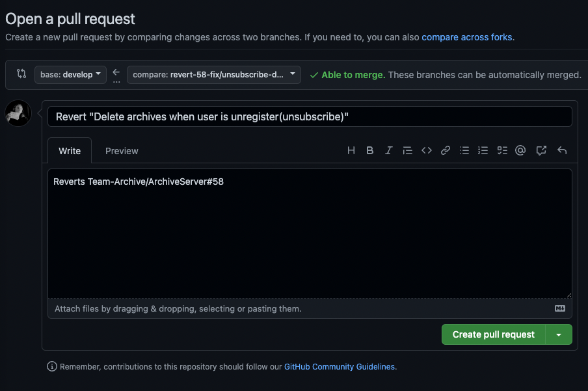The height and width of the screenshot is (391, 588).
Task: Open GitHub Community Guidelines link
Action: pos(340,367)
